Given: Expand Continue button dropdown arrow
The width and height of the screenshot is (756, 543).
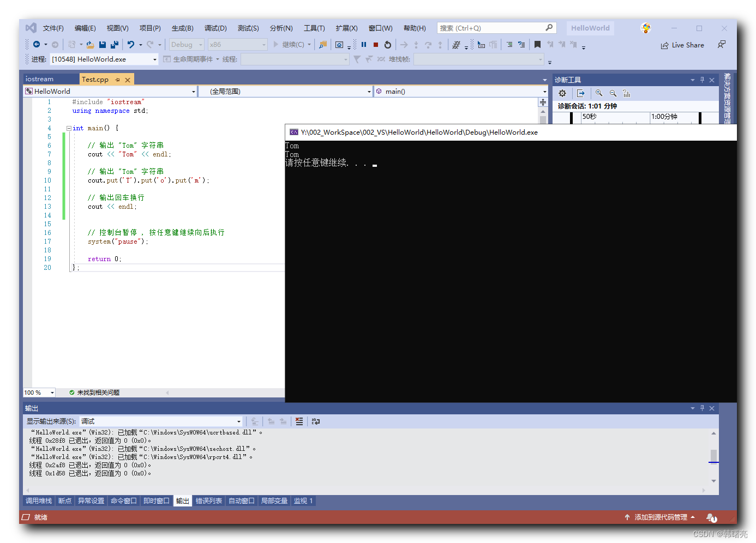Looking at the screenshot, I should 309,45.
